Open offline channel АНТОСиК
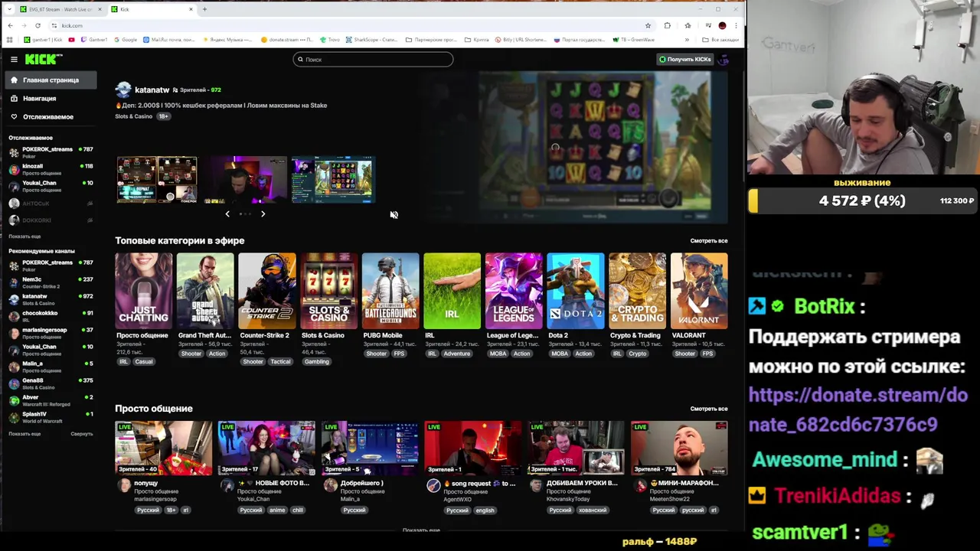This screenshot has height=551, width=980. 51,204
